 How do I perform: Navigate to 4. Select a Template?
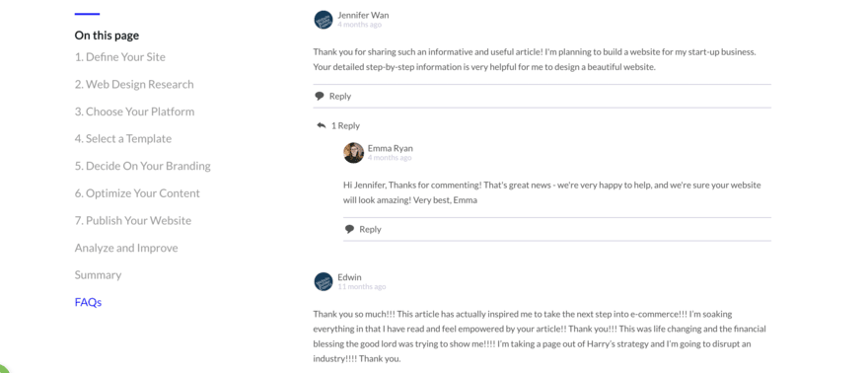pos(123,138)
